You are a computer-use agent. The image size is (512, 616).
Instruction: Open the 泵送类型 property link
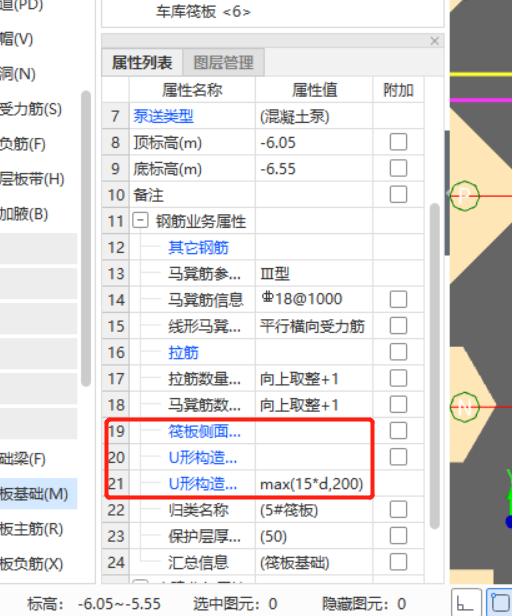163,116
